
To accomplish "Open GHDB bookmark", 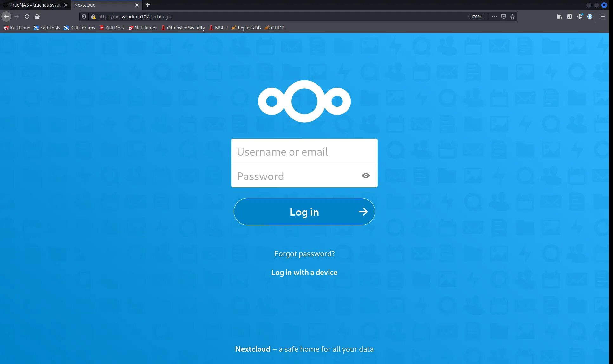I will (274, 28).
